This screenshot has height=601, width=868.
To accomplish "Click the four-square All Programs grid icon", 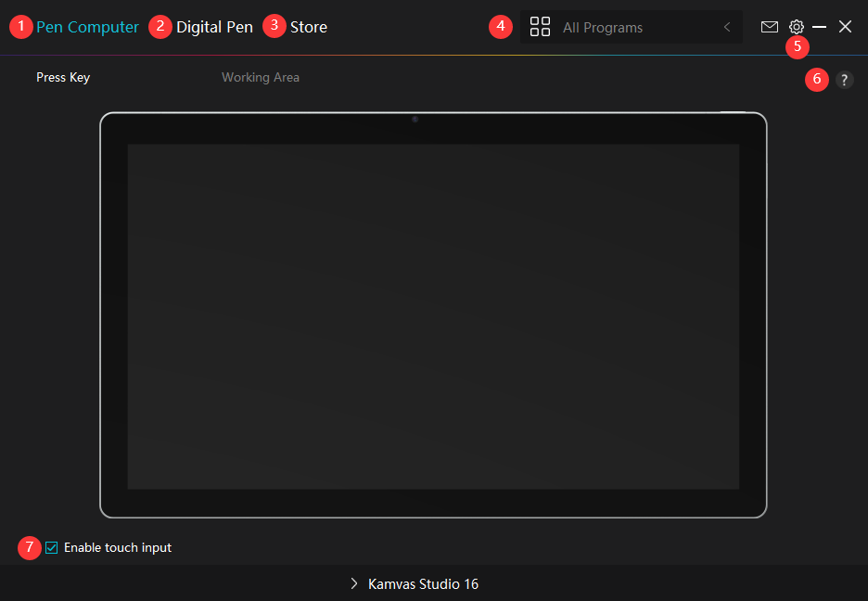I will [x=540, y=27].
